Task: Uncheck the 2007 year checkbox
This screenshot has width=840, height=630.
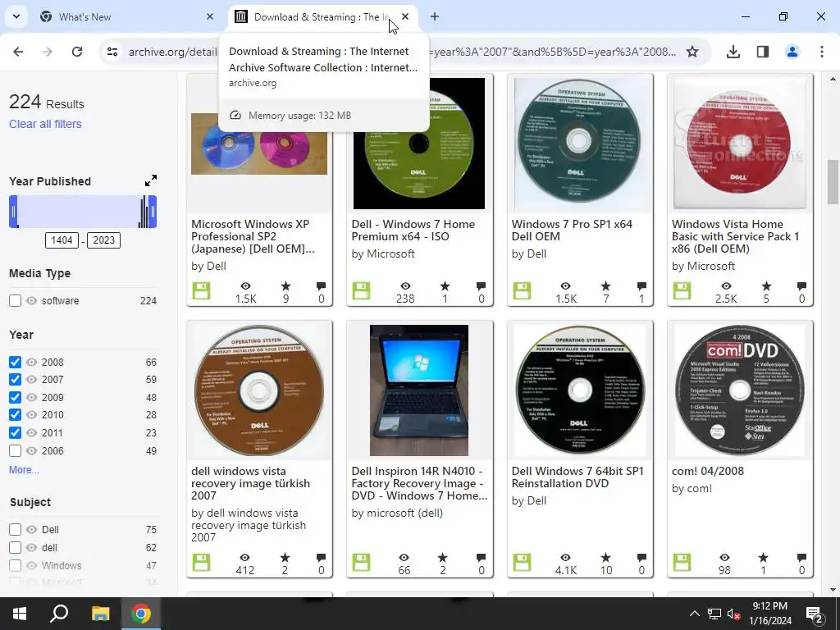Action: point(15,379)
